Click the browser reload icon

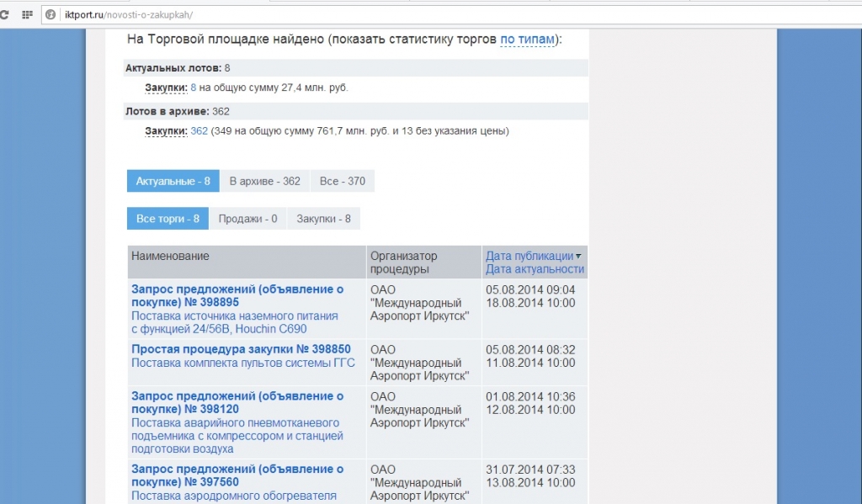pyautogui.click(x=4, y=15)
